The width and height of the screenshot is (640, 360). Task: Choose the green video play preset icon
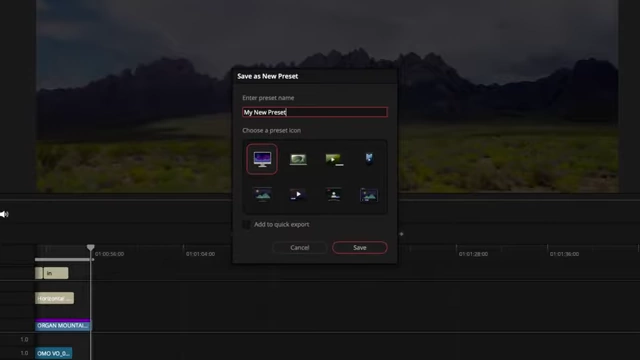click(x=334, y=159)
